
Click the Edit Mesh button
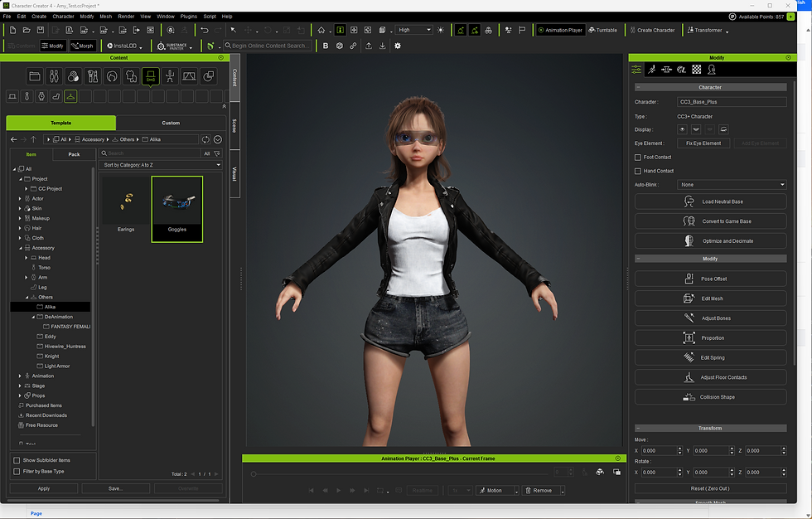[x=711, y=298]
